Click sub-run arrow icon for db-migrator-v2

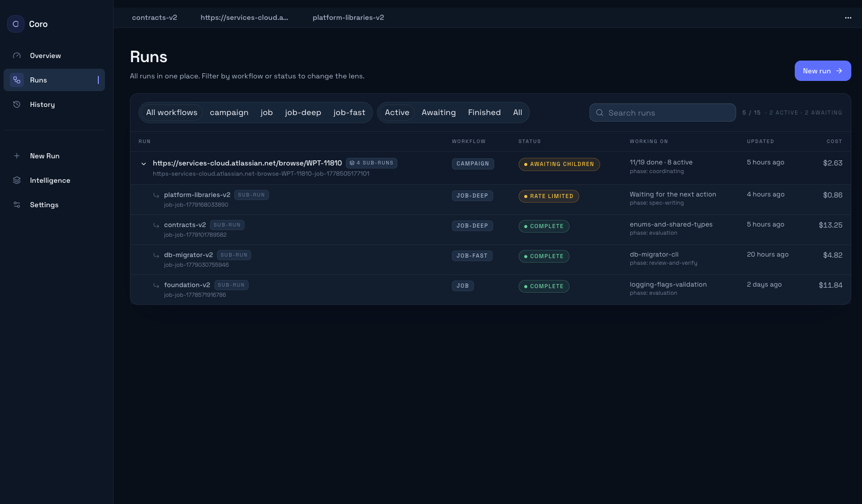156,256
